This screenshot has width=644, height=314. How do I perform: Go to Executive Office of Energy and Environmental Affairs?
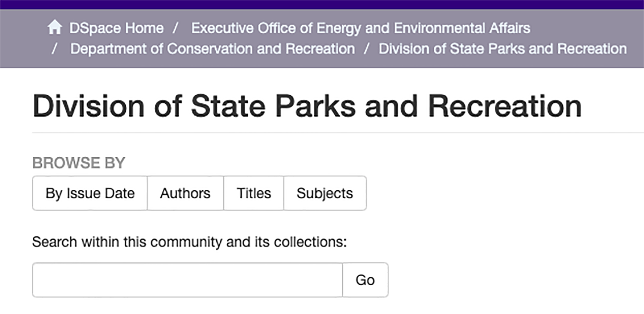click(x=361, y=28)
